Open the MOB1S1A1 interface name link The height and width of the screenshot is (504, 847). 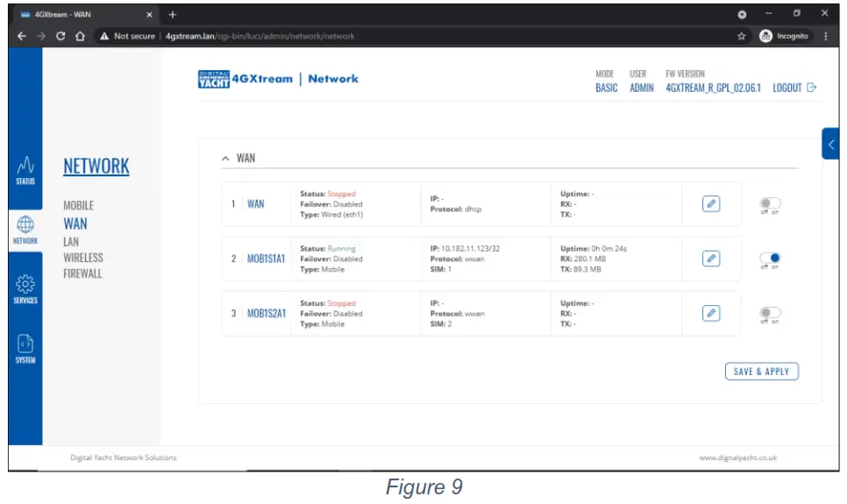[266, 259]
